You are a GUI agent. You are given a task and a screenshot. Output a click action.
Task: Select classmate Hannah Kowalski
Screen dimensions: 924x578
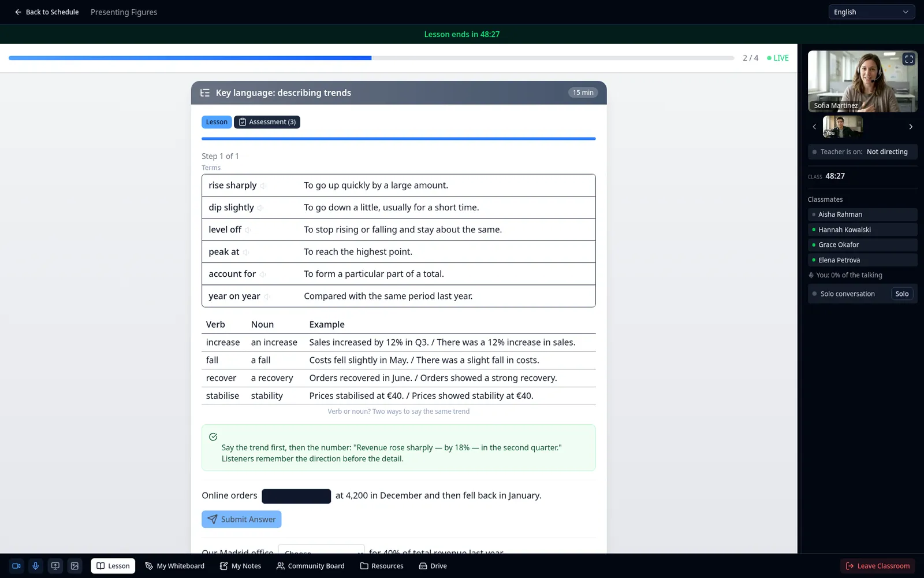click(x=863, y=229)
